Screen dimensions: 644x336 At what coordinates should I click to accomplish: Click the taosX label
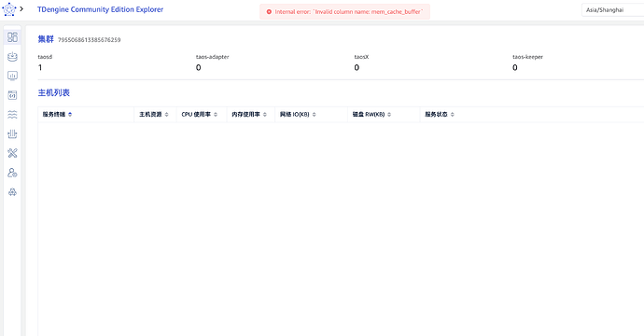click(361, 57)
